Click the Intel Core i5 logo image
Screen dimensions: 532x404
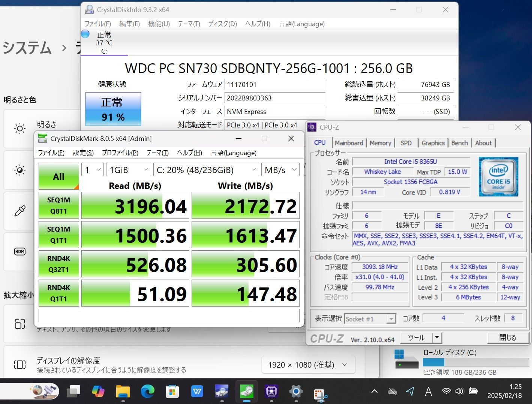[498, 177]
